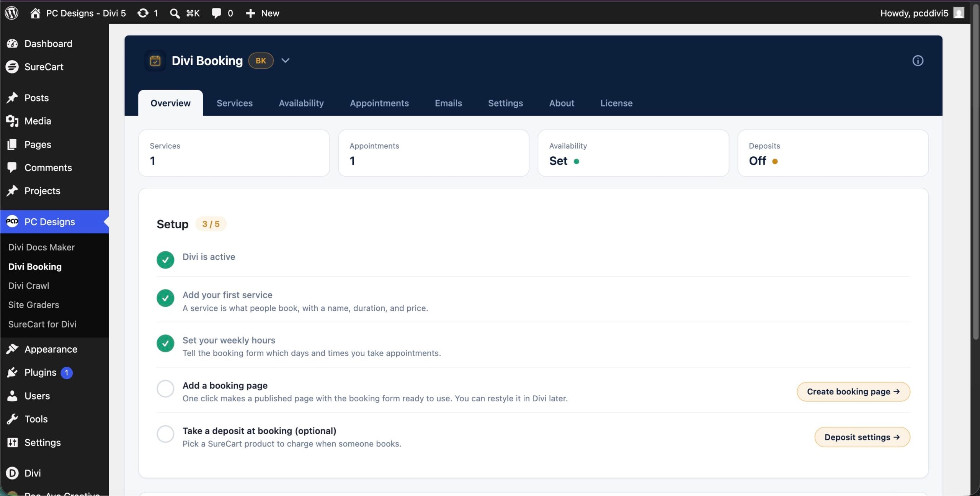Click Take a deposit at booking (optional) text
Viewport: 980px width, 496px height.
tap(259, 431)
